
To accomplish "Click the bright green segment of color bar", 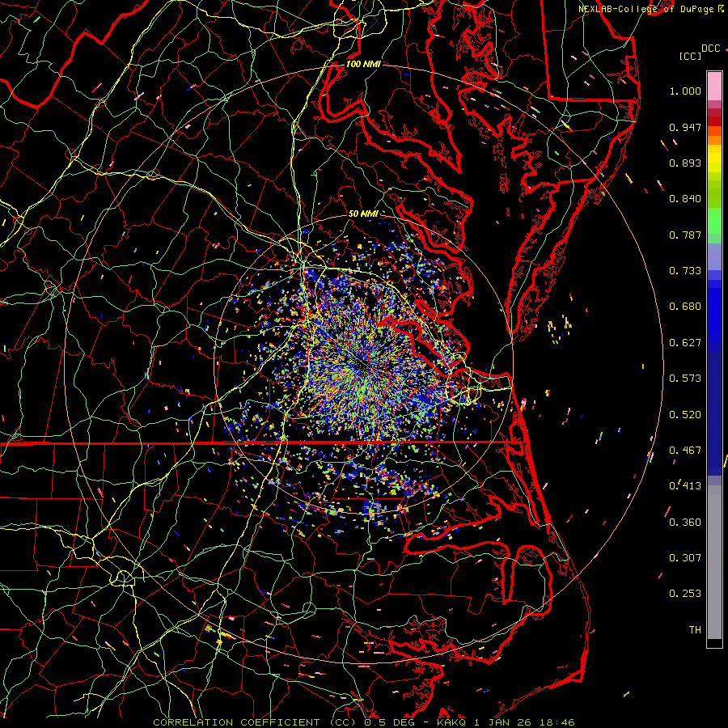I will [714, 221].
